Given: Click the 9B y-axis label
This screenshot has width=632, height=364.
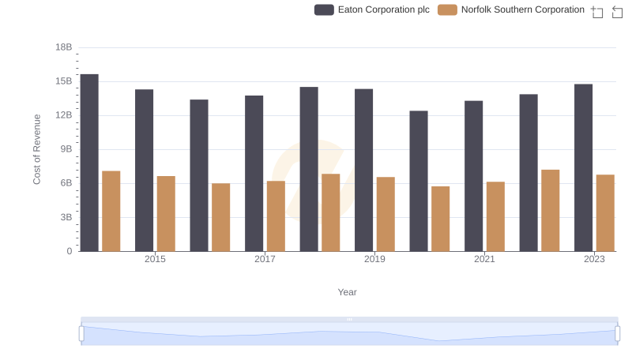Looking at the screenshot, I should tap(66, 149).
